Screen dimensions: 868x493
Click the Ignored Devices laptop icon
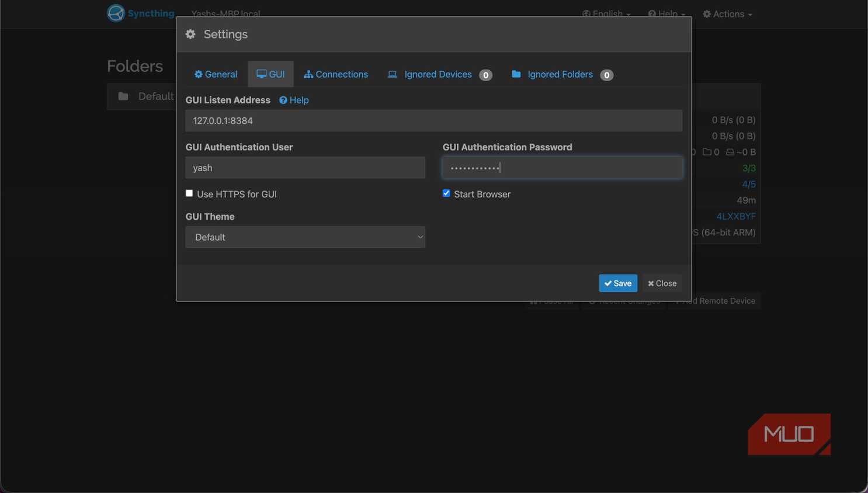pos(393,75)
